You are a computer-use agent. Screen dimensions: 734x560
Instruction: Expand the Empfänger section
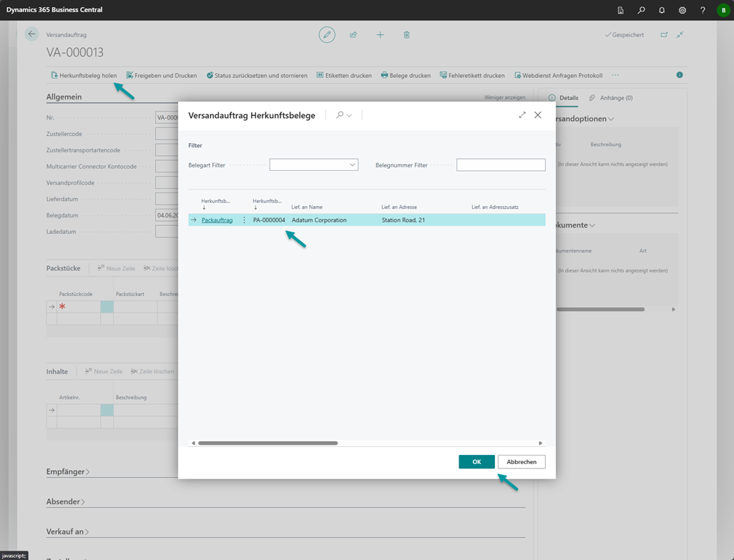point(68,472)
